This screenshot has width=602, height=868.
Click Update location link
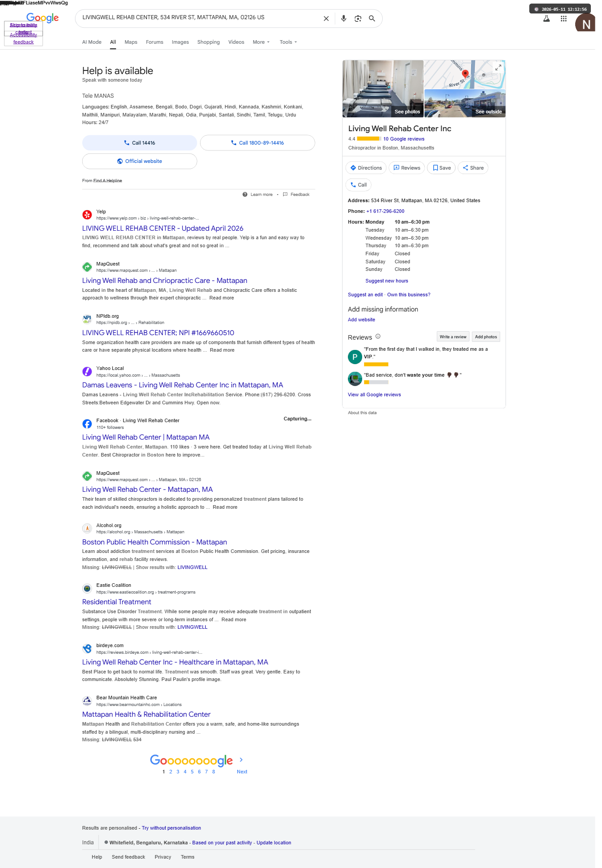(x=274, y=843)
